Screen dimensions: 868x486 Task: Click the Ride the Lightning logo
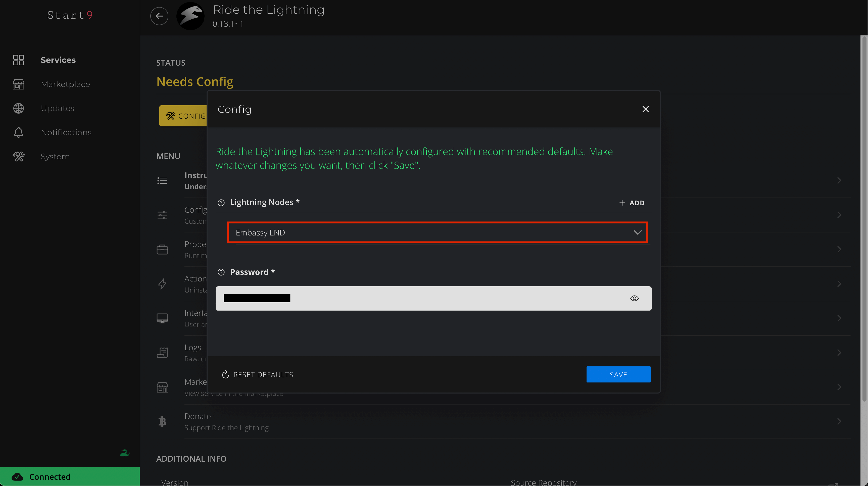[x=190, y=16]
